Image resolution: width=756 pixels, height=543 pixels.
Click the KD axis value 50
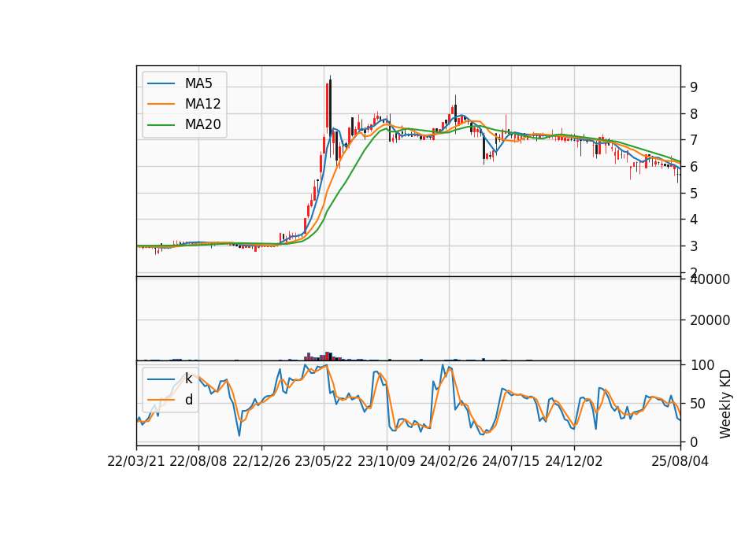[x=699, y=404]
